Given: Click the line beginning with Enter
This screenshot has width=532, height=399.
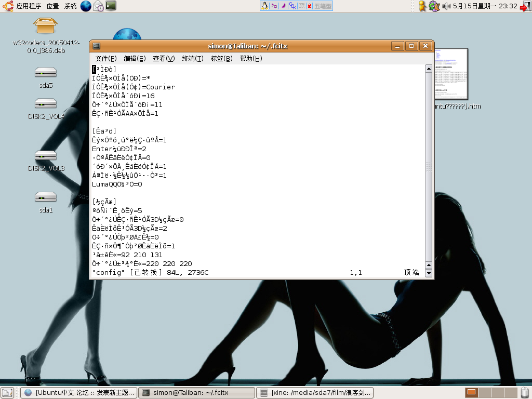Looking at the screenshot, I should point(119,149).
